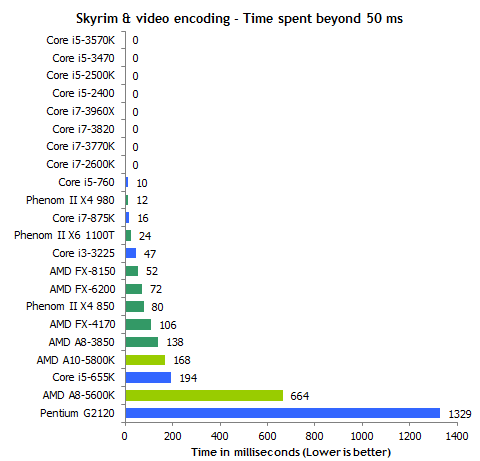
Task: Select the blue Core i5-655K bar
Action: tap(148, 377)
